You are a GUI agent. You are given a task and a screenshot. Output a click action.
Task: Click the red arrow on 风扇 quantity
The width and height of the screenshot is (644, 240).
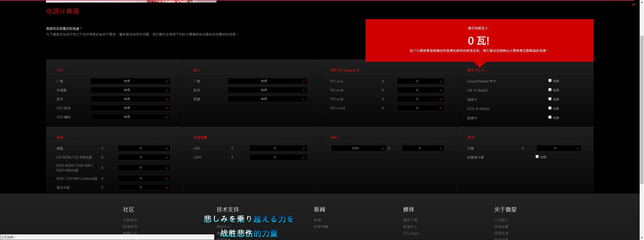pos(577,149)
